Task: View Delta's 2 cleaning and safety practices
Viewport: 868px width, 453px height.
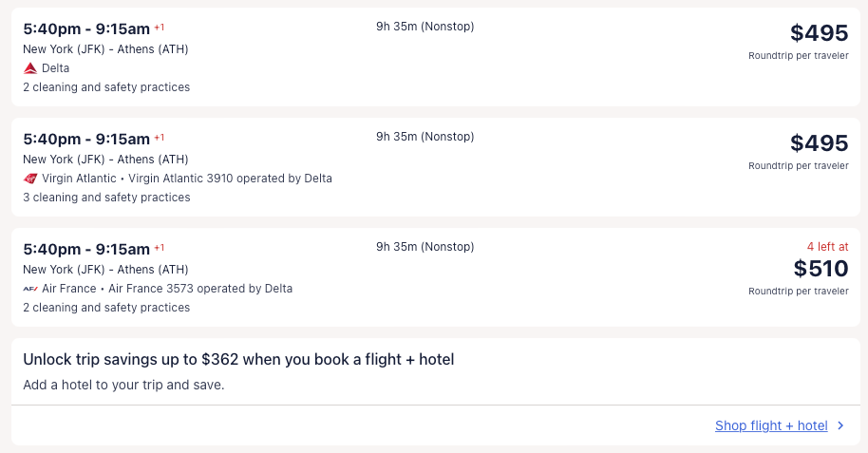Action: pos(106,87)
